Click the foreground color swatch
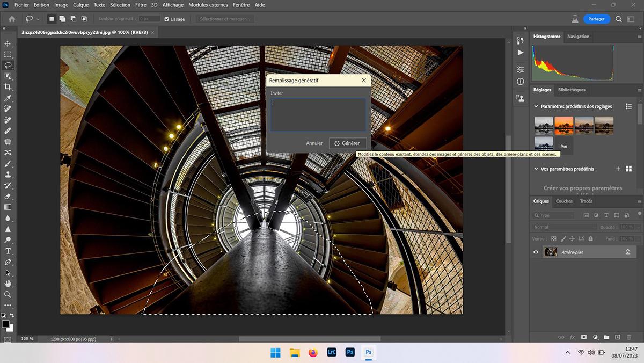Viewport: 644px width, 363px height. pos(5,324)
